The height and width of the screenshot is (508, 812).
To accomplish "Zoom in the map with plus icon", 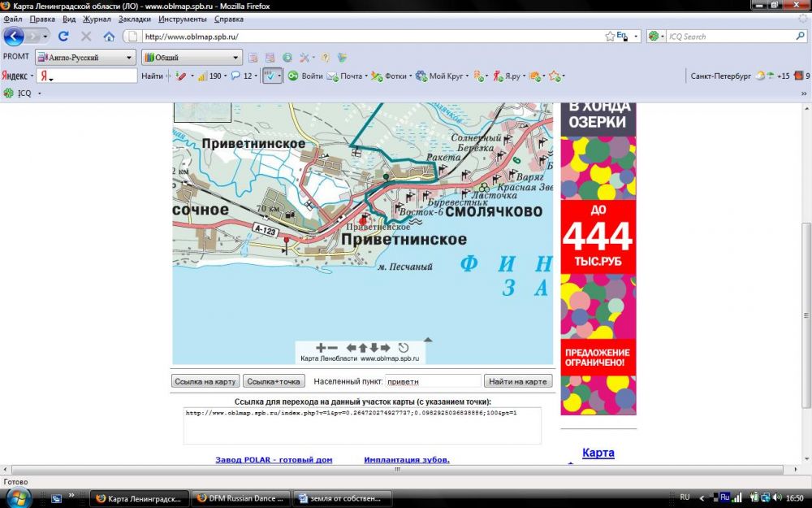I will 321,348.
